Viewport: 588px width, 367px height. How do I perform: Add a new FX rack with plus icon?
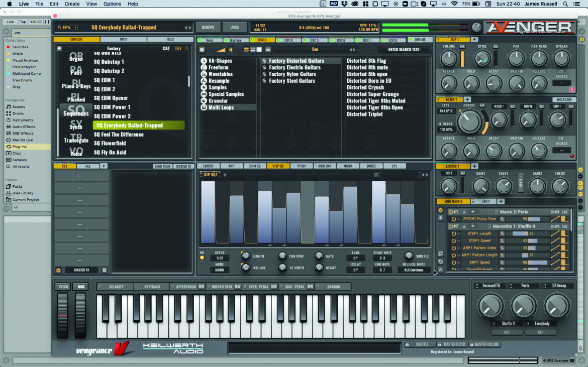pos(104,166)
